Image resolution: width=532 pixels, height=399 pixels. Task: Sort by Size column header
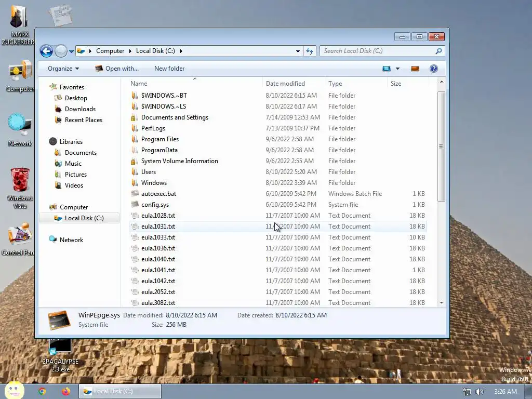click(395, 84)
